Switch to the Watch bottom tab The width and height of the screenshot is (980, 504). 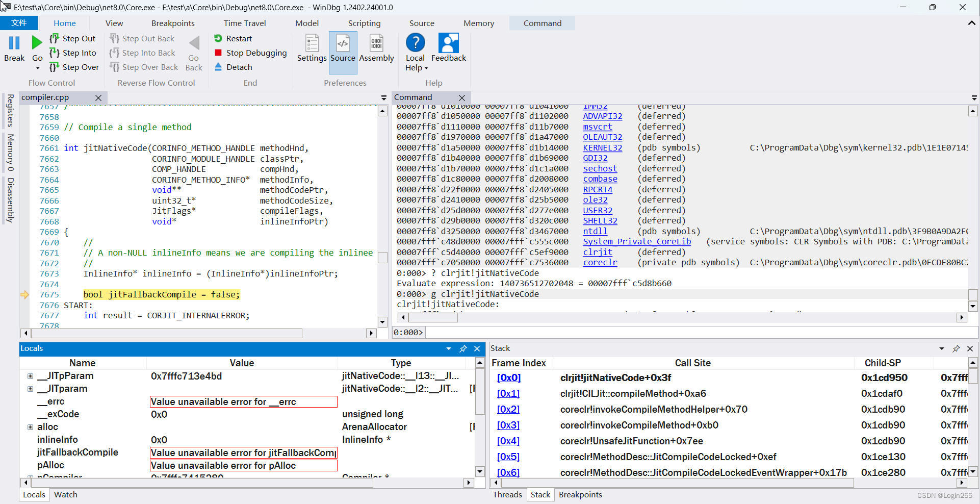(66, 494)
